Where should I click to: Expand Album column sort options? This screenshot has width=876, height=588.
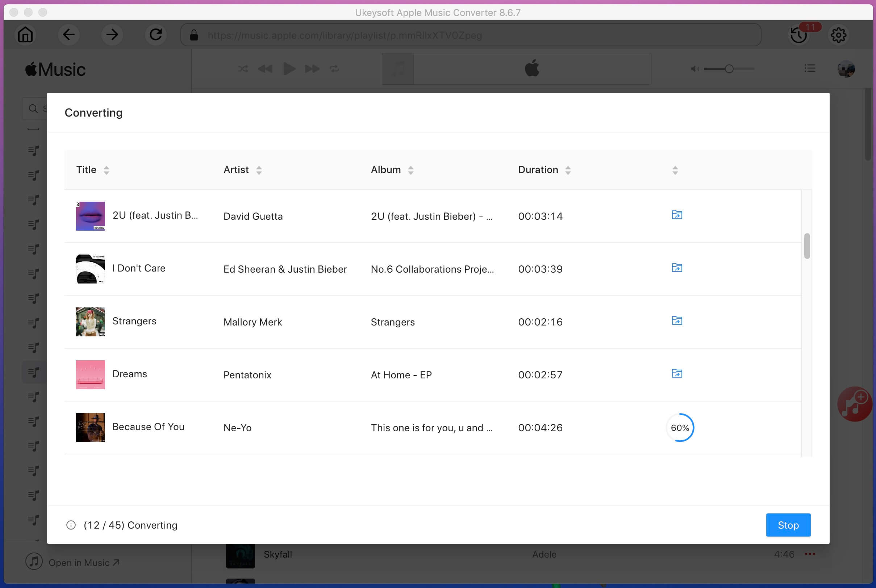(x=410, y=170)
